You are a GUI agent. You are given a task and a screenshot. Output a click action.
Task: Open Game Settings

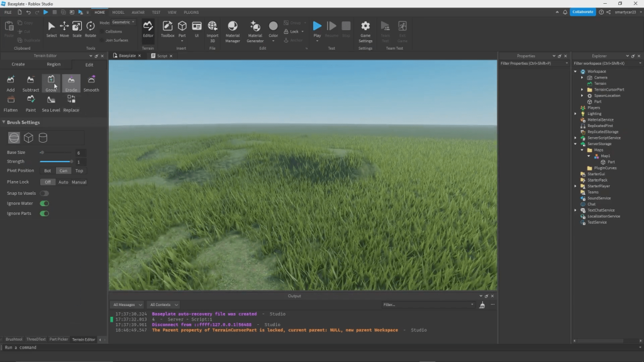point(365,31)
